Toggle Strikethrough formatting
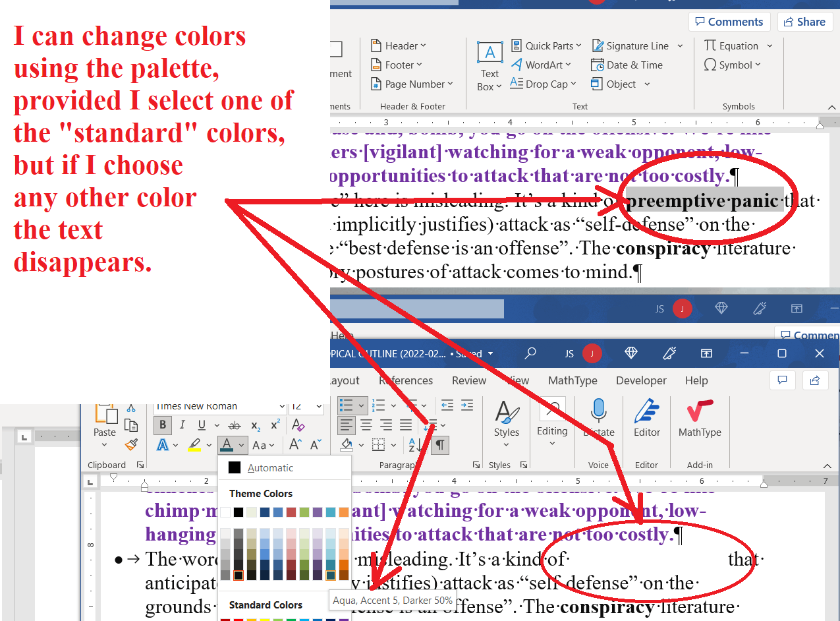840x621 pixels. [235, 426]
